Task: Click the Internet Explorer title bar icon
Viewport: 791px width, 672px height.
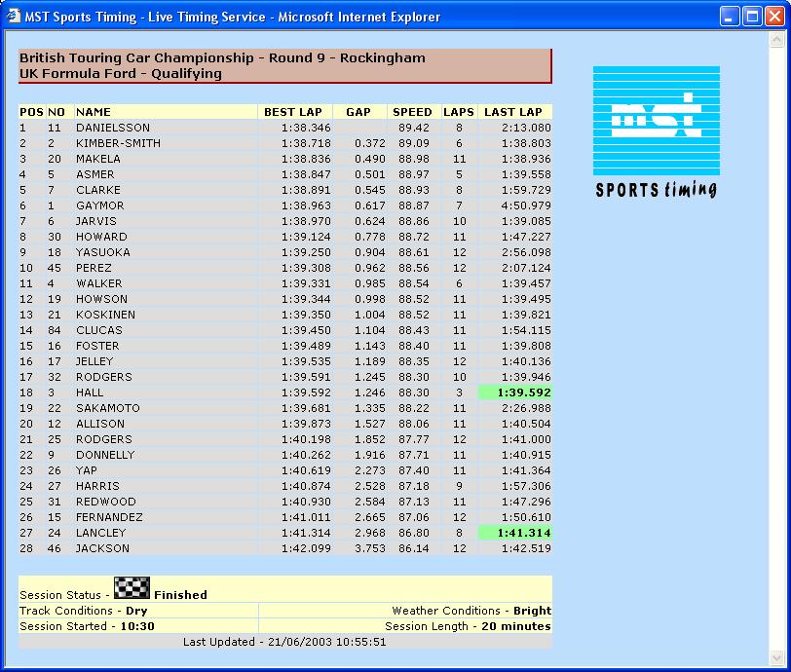Action: point(13,17)
